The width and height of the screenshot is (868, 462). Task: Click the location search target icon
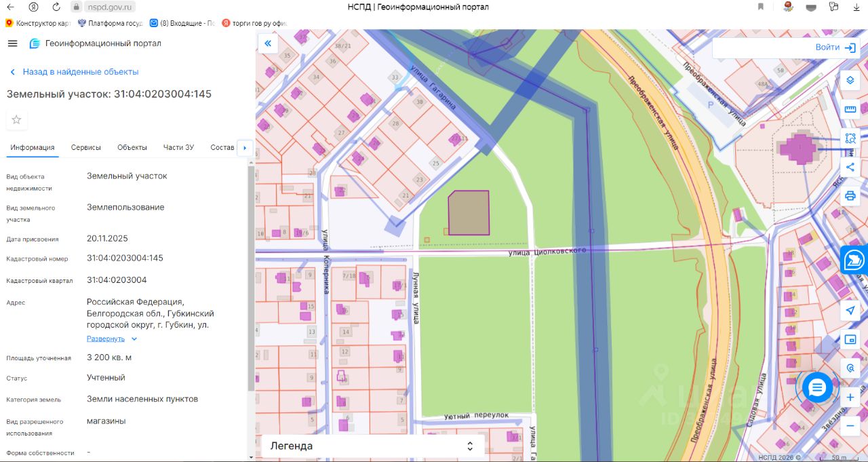coord(850,368)
